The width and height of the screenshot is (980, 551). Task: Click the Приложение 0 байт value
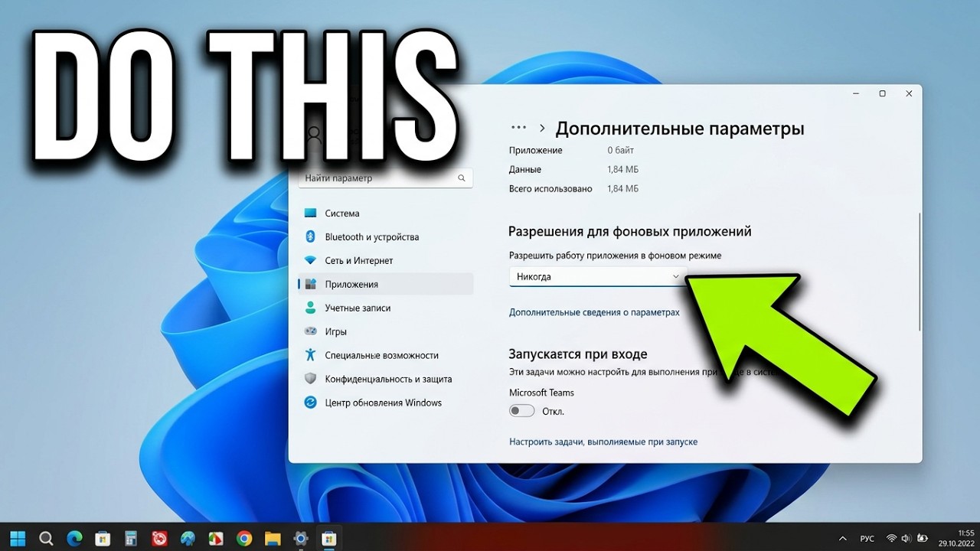pos(621,151)
